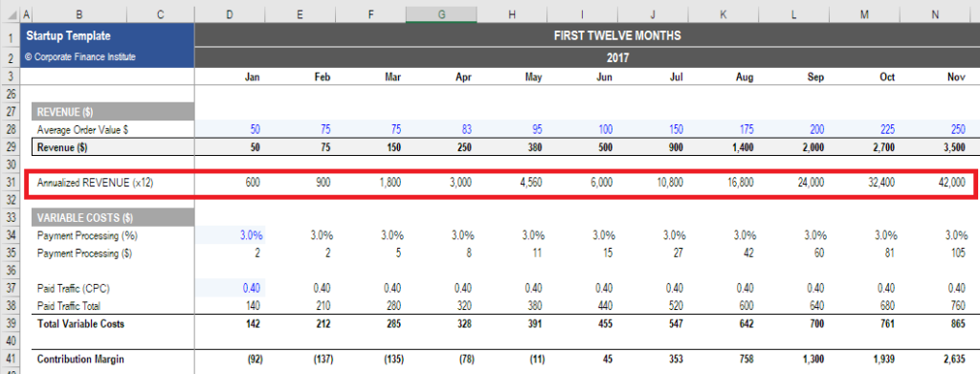Select the Jan Average Order Value input 50
The width and height of the screenshot is (980, 374).
pyautogui.click(x=230, y=130)
